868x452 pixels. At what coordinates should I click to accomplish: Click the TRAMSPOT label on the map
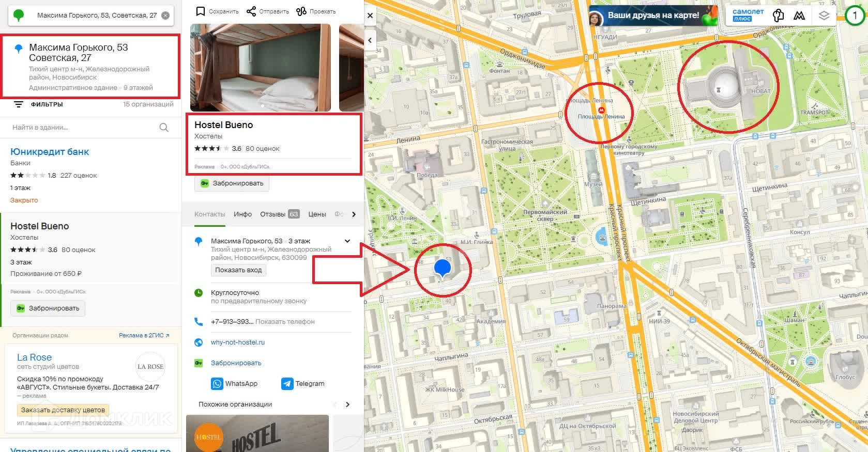(x=814, y=112)
